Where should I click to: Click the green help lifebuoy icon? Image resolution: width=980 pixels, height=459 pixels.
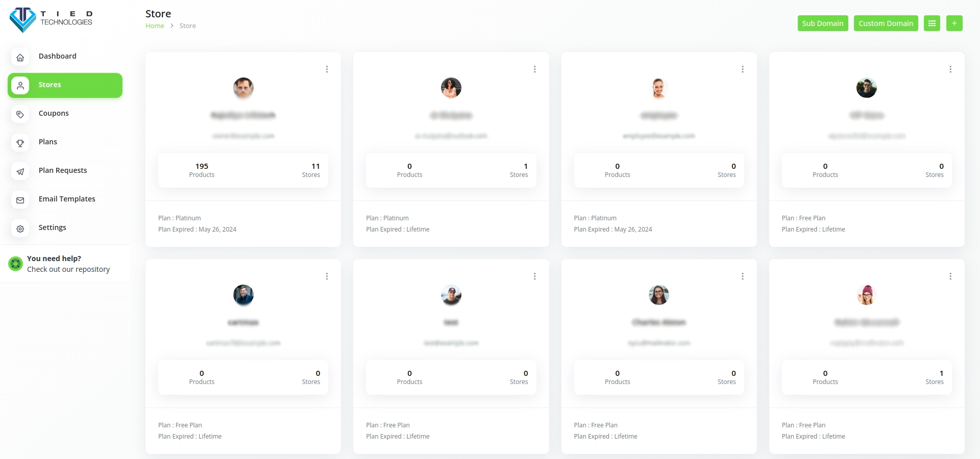pyautogui.click(x=16, y=264)
